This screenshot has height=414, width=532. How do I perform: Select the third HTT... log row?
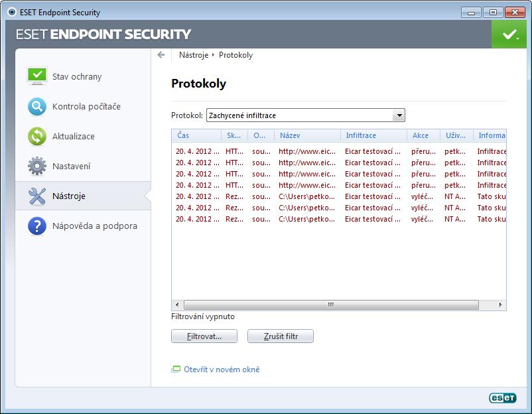pos(339,174)
